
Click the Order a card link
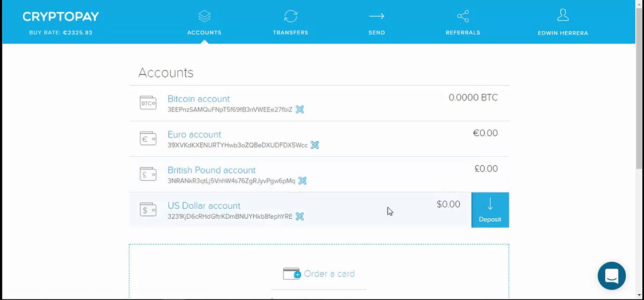pyautogui.click(x=329, y=274)
